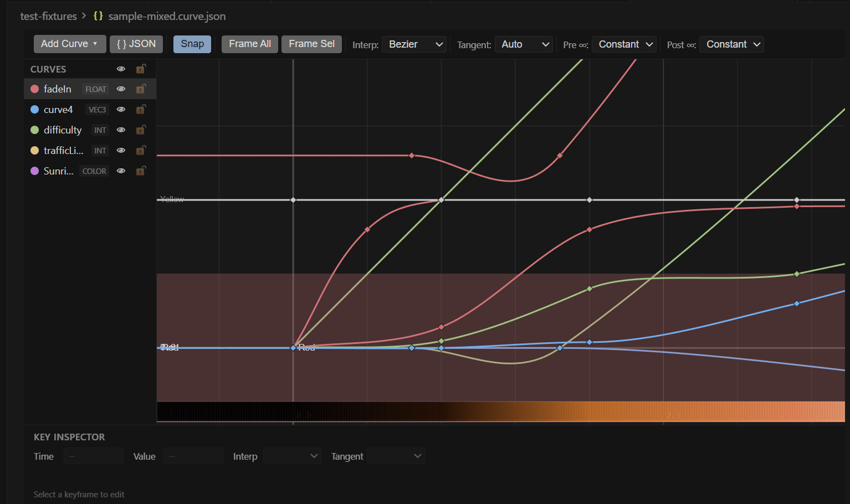The height and width of the screenshot is (504, 850).
Task: Open the Tangent dropdown set to Auto
Action: 524,44
